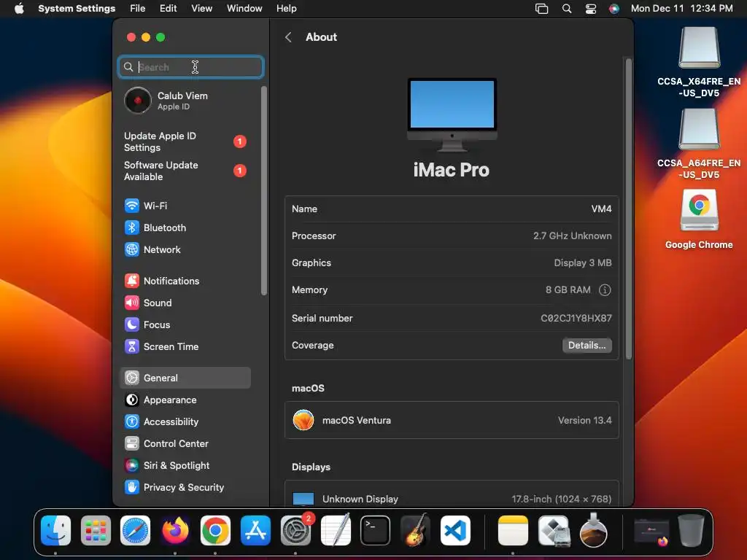Select CCSA_X64FRE_EN-US_DV5 desktop drive
The image size is (747, 560).
699,62
